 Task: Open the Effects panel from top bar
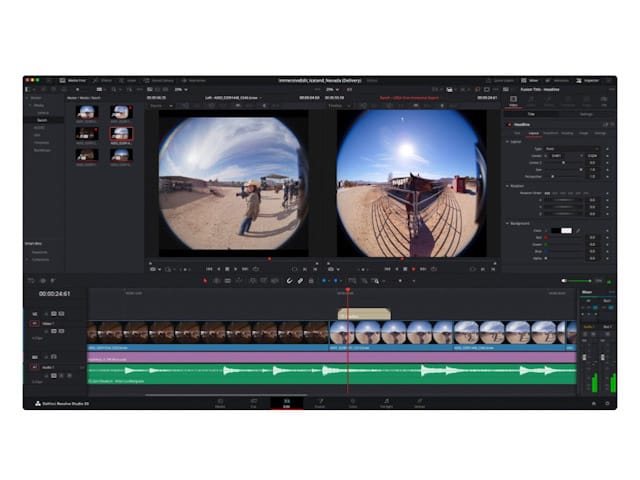(102, 81)
